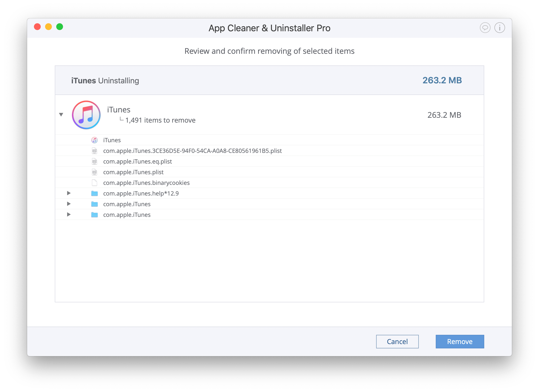Screen dimensions: 539x392
Task: Expand the first com.apple.iTunes folder
Action: pos(68,204)
